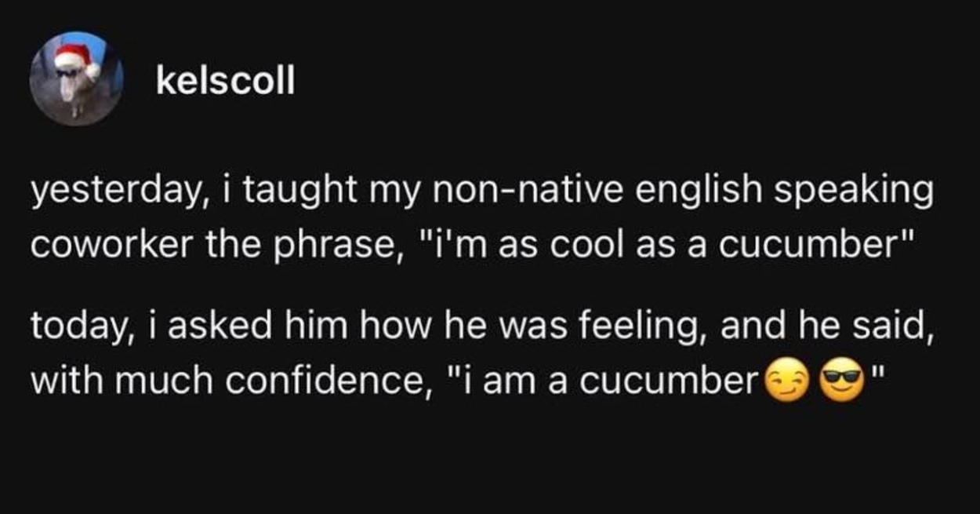The width and height of the screenshot is (980, 514).
Task: Click the words "he said" in post
Action: [x=875, y=324]
